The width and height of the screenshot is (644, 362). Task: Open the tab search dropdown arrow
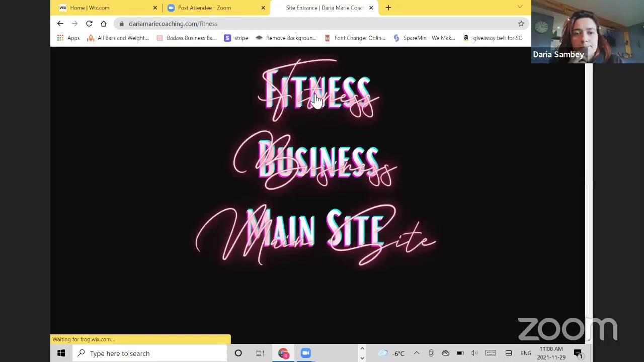point(520,7)
